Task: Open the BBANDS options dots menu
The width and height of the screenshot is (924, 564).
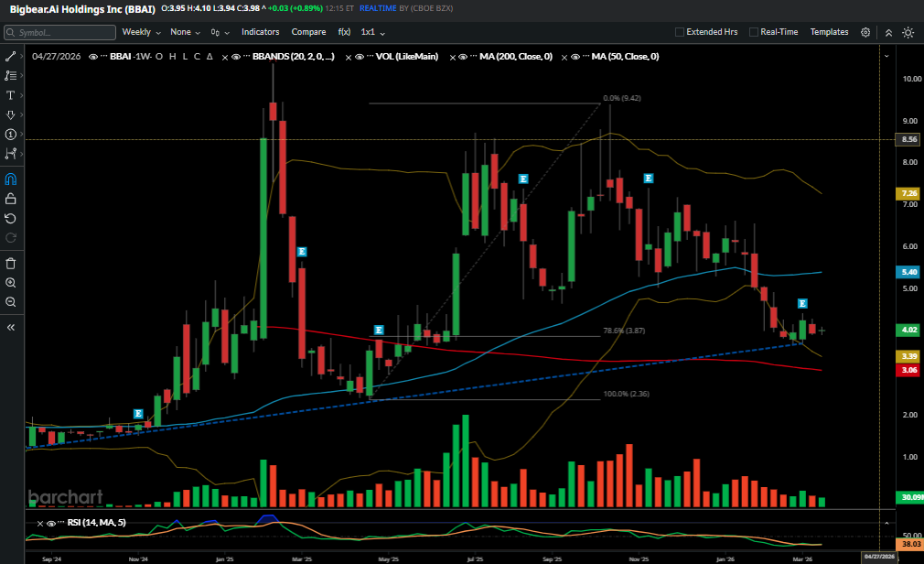Action: [246, 57]
